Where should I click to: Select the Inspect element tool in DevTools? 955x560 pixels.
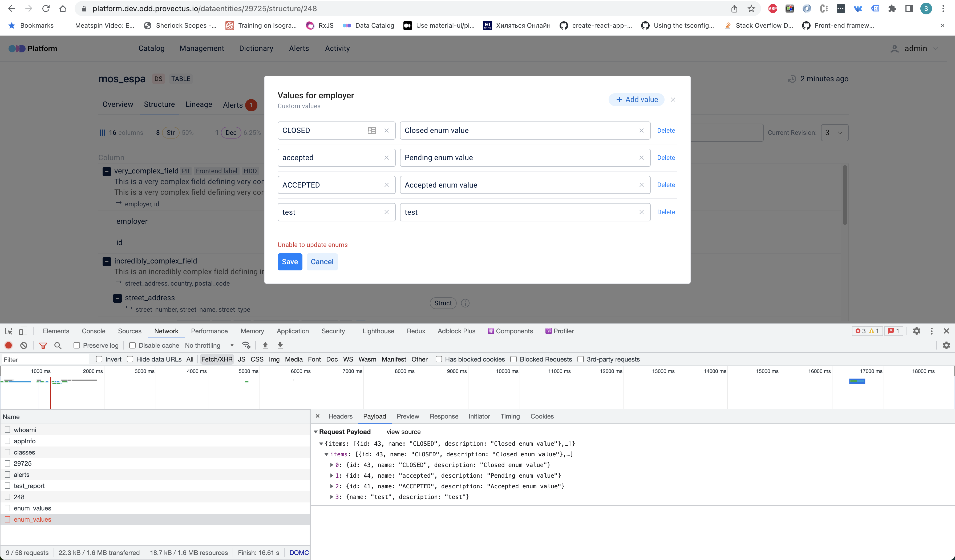click(x=9, y=331)
